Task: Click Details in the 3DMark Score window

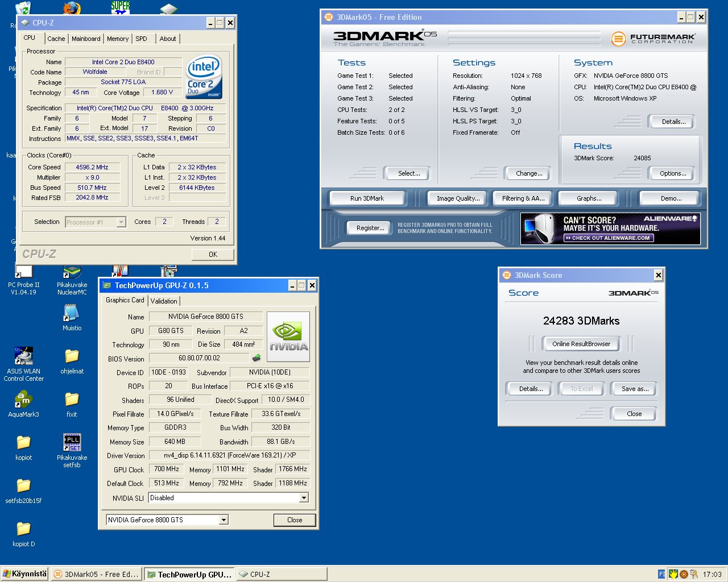Action: pyautogui.click(x=531, y=389)
